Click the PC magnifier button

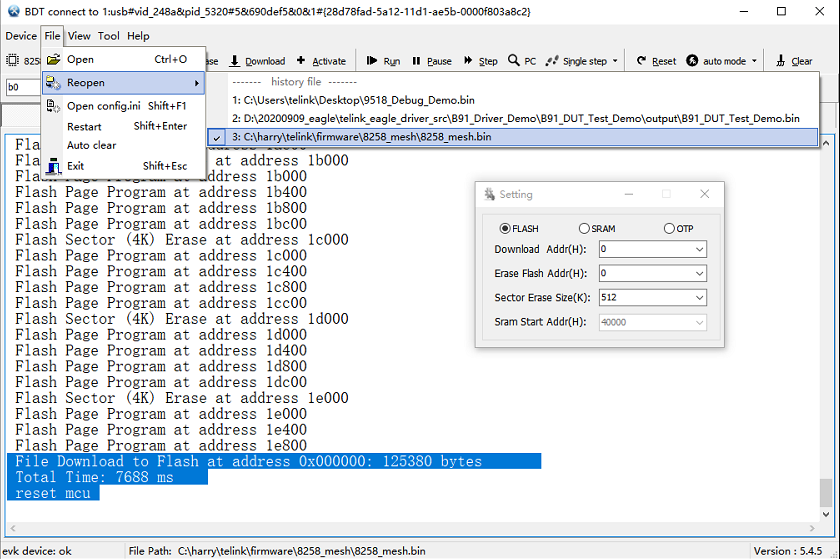(x=521, y=61)
